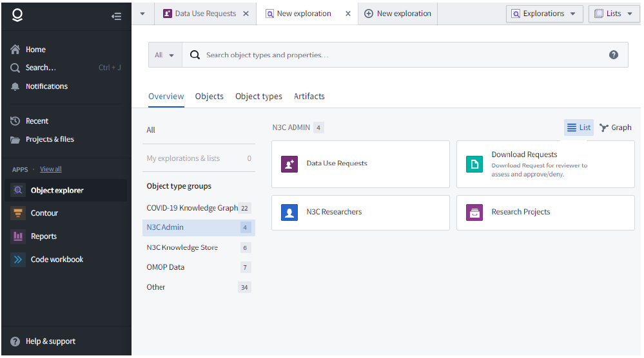This screenshot has height=358, width=644.
Task: Open tab list dropdown arrow
Action: pos(142,14)
